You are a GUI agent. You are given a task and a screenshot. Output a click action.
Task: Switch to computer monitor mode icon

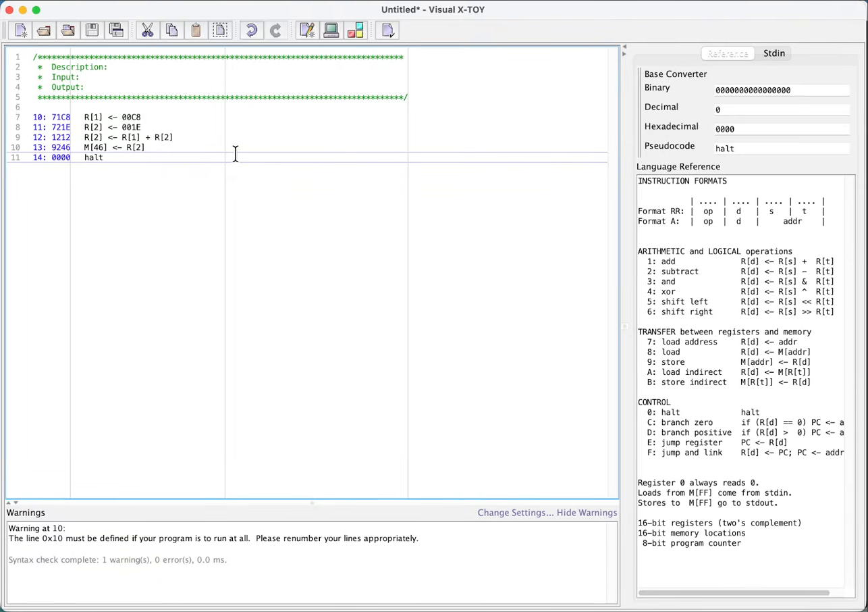331,30
